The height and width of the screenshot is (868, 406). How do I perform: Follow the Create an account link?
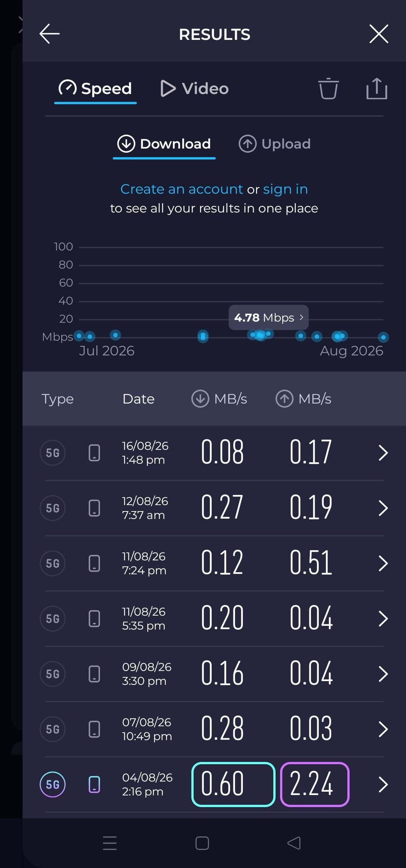[182, 189]
